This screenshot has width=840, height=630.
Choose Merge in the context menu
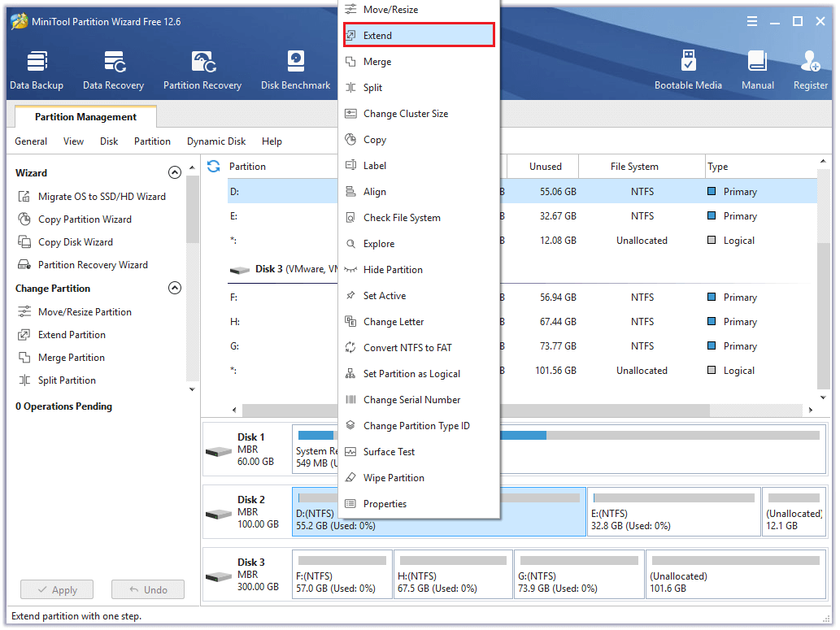tap(419, 62)
